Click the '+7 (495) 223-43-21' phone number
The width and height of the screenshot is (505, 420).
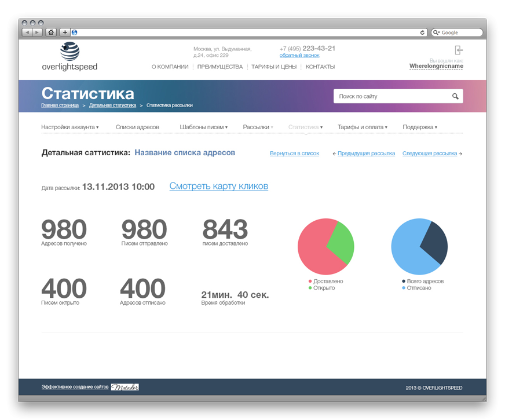tap(308, 48)
